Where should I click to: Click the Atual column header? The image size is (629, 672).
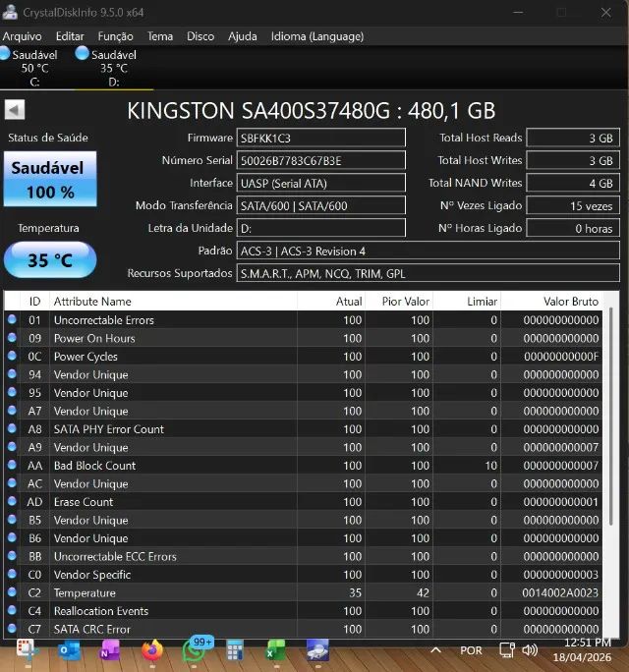[x=331, y=302]
